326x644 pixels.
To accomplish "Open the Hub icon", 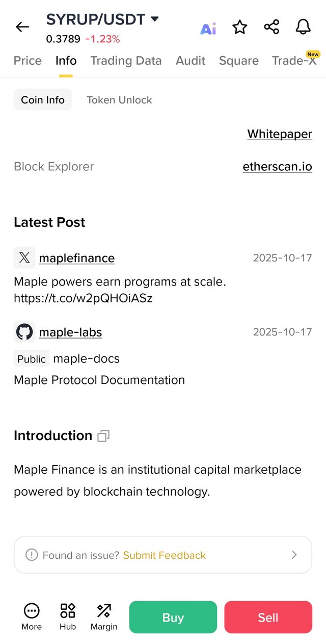I will [68, 611].
